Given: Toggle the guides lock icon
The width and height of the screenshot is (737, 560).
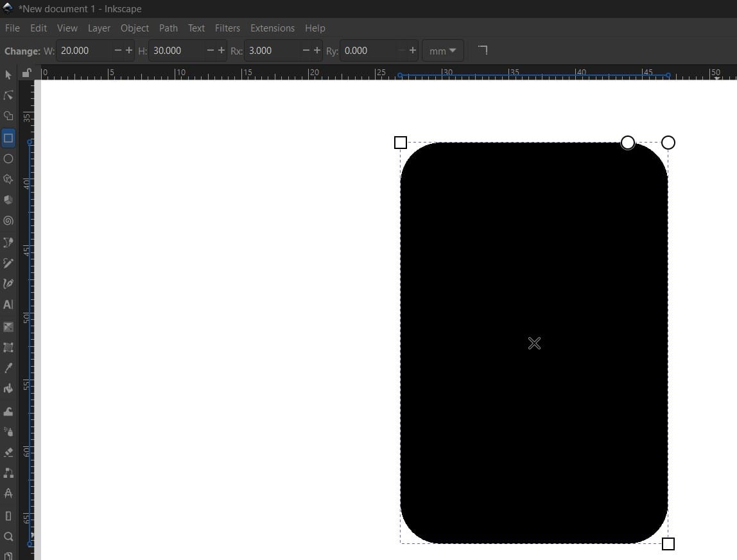Looking at the screenshot, I should point(26,73).
